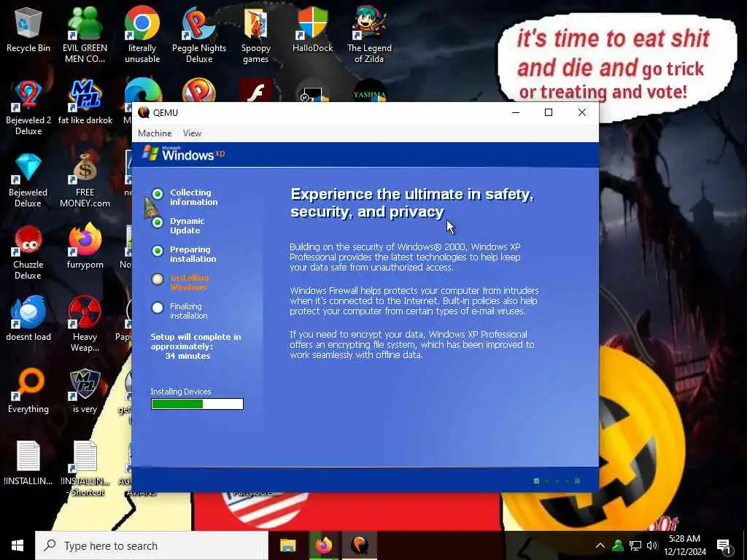The image size is (747, 560).
Task: Show hidden system tray icons
Action: pyautogui.click(x=600, y=545)
